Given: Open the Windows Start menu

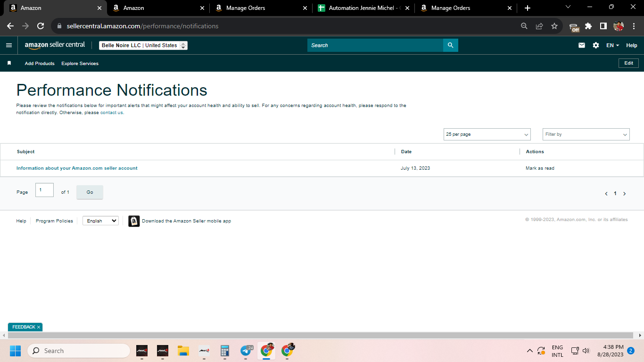Looking at the screenshot, I should 16,351.
